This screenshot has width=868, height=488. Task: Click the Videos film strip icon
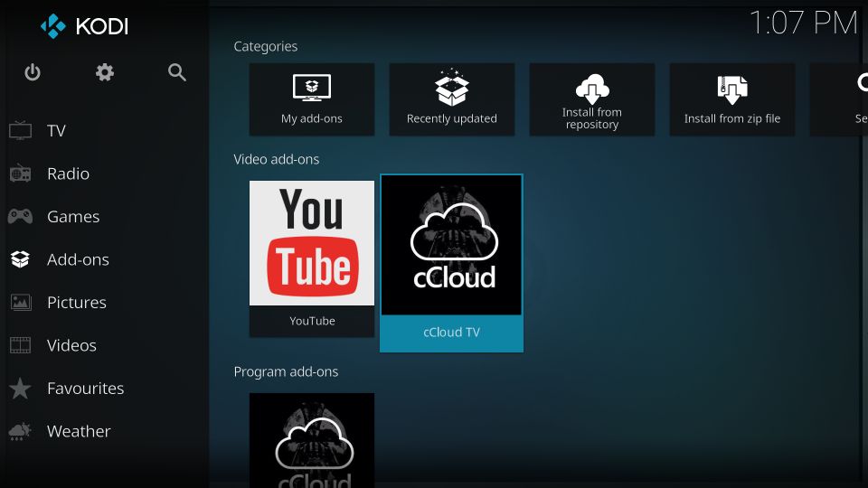point(21,345)
